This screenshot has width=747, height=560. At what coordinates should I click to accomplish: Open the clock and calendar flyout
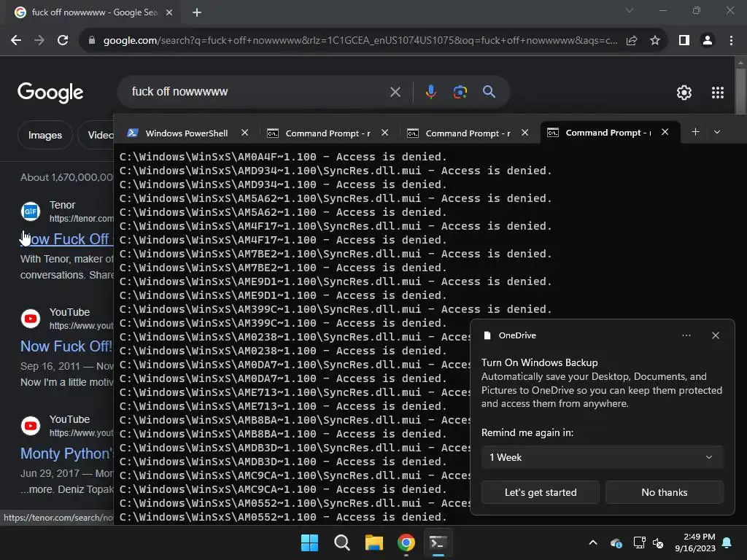pyautogui.click(x=695, y=542)
